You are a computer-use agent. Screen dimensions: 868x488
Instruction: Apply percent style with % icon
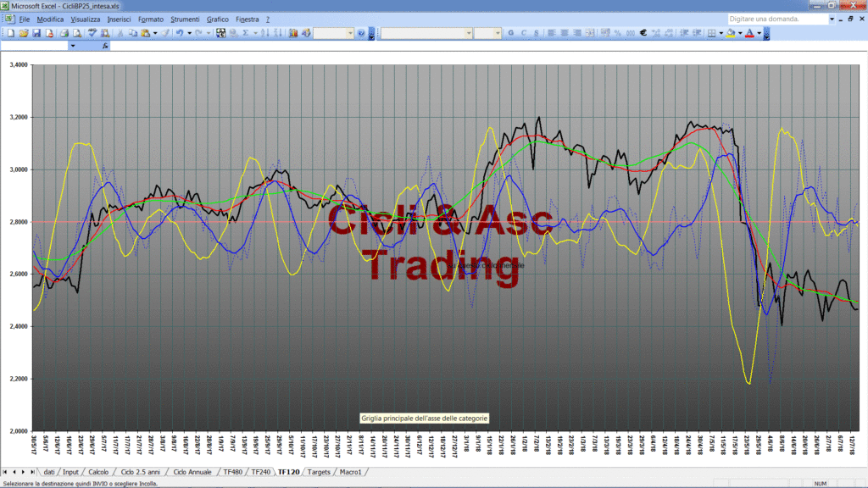coord(617,33)
